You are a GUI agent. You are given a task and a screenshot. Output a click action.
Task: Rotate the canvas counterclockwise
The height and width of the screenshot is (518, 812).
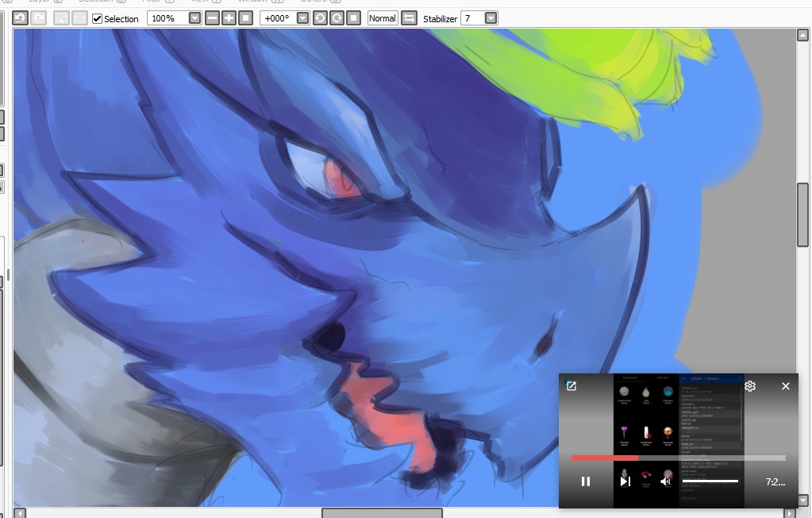(x=320, y=18)
